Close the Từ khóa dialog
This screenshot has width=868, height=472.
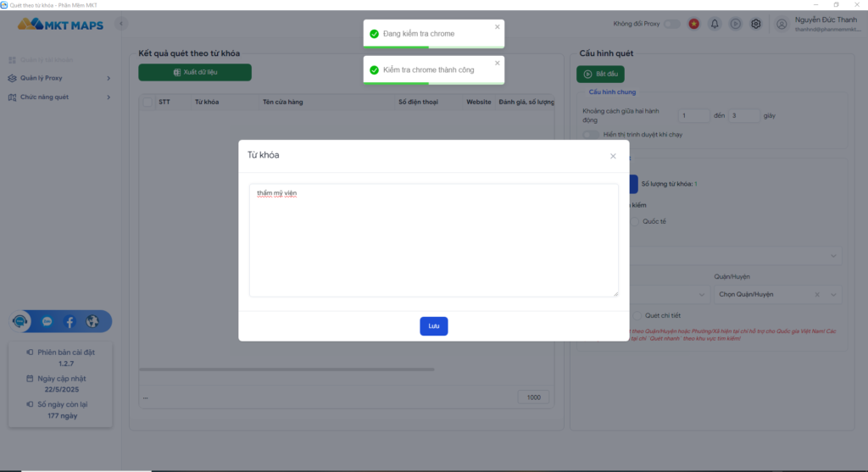click(x=613, y=156)
